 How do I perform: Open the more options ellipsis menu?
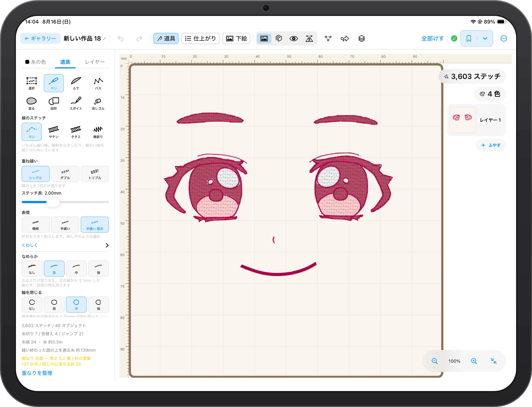coord(504,38)
